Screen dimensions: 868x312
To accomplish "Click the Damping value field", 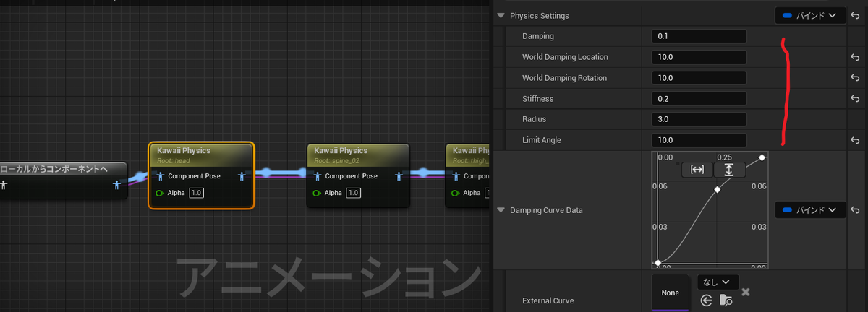I will point(699,36).
